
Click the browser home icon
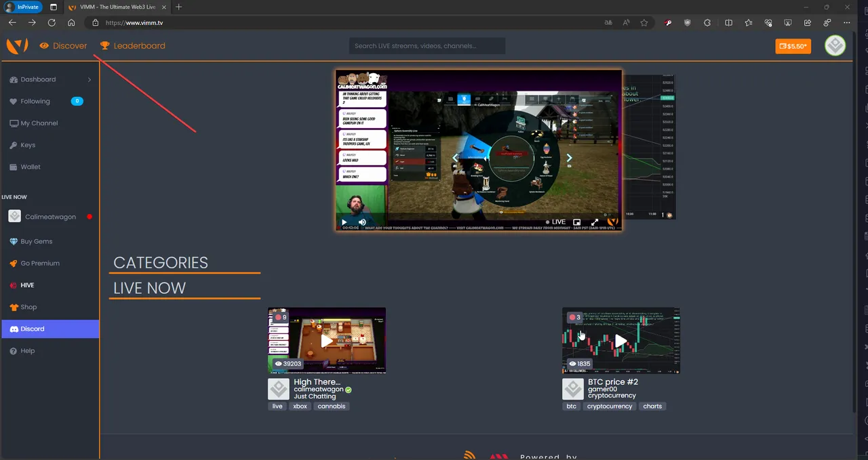(71, 22)
